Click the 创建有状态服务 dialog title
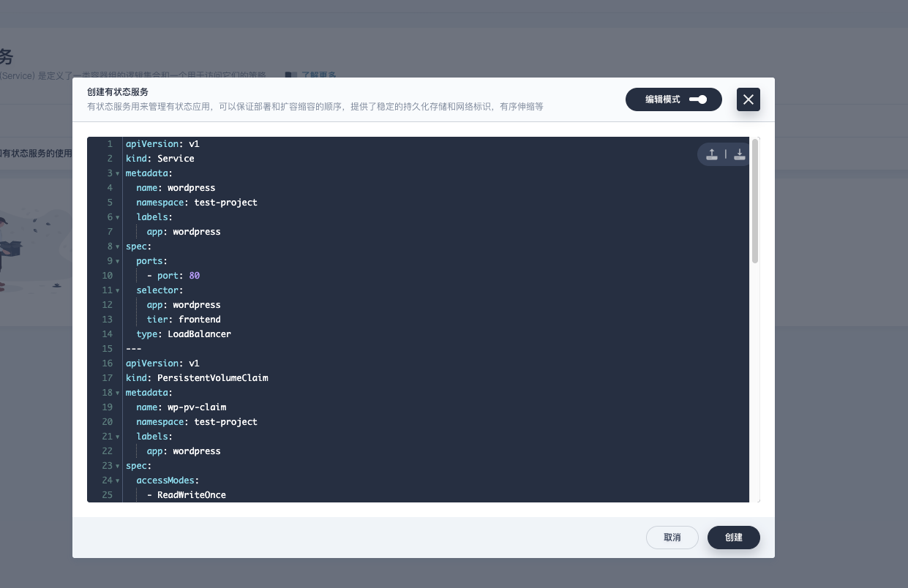The width and height of the screenshot is (908, 588). pos(118,92)
